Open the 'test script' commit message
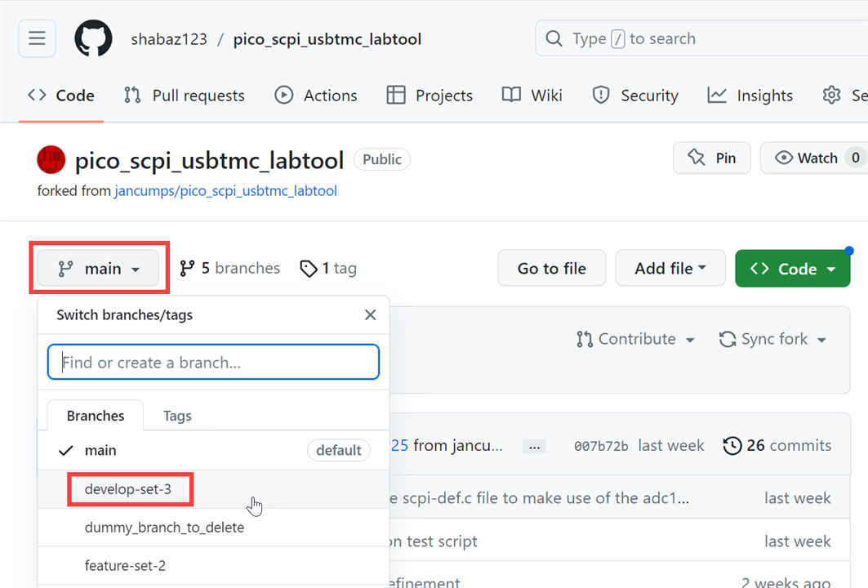Screen dimensions: 868x588 pyautogui.click(x=434, y=541)
